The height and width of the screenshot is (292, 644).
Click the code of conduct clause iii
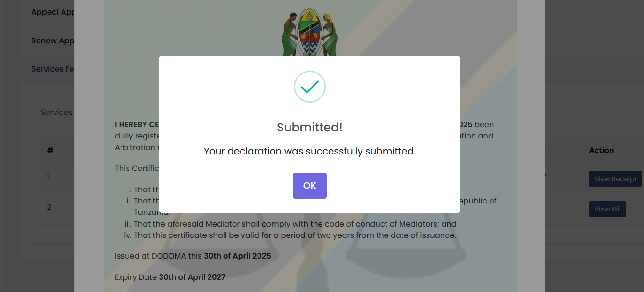(295, 224)
